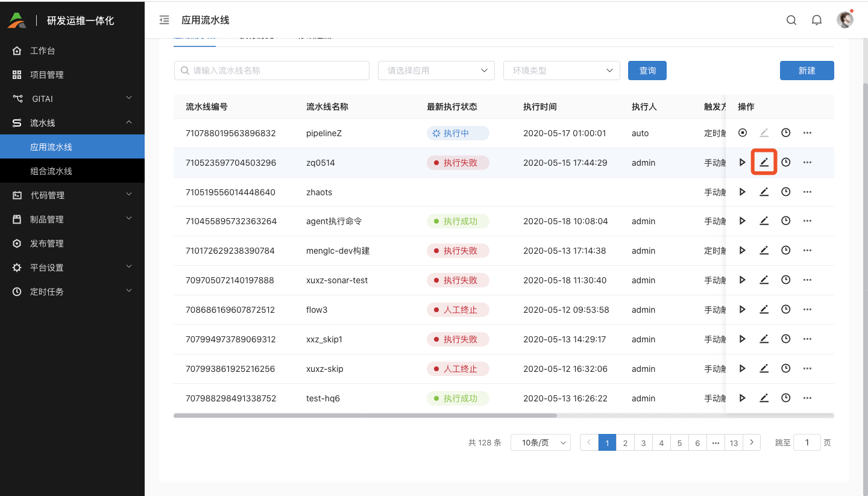View history of menglc-dev构建 pipeline
Image resolution: width=868 pixels, height=496 pixels.
pyautogui.click(x=786, y=250)
